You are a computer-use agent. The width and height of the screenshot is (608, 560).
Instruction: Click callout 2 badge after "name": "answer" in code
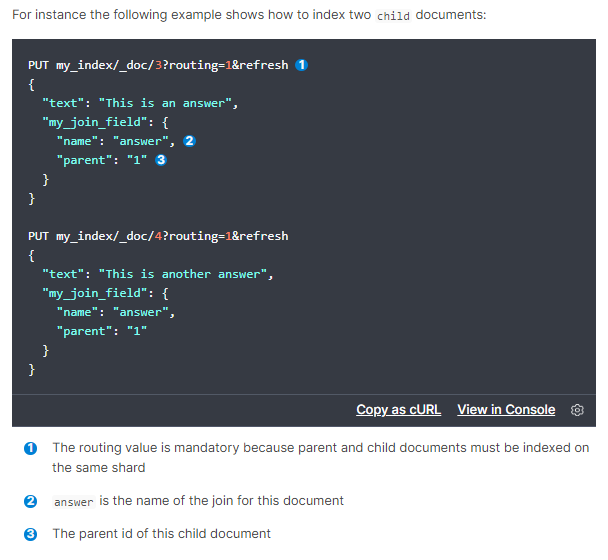[189, 141]
